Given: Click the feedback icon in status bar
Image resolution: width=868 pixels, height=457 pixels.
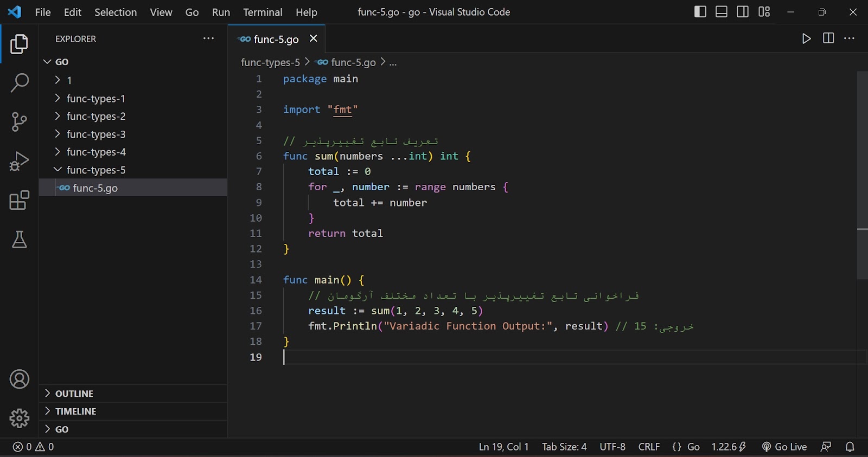Looking at the screenshot, I should click(x=826, y=447).
